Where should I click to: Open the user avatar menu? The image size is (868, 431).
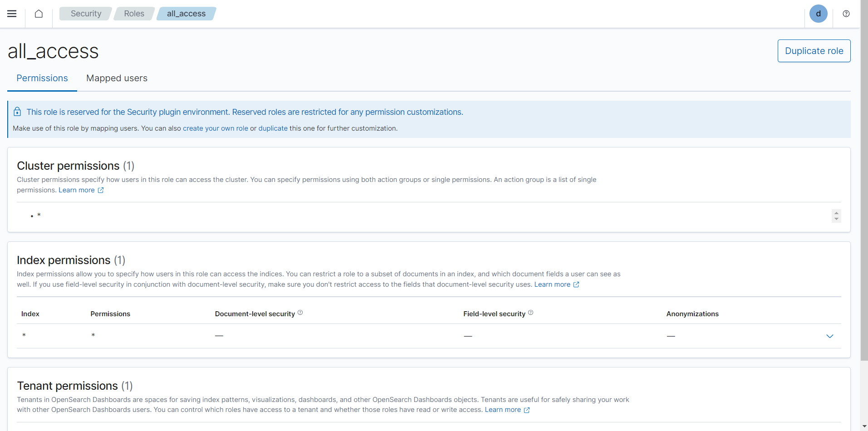pyautogui.click(x=818, y=14)
